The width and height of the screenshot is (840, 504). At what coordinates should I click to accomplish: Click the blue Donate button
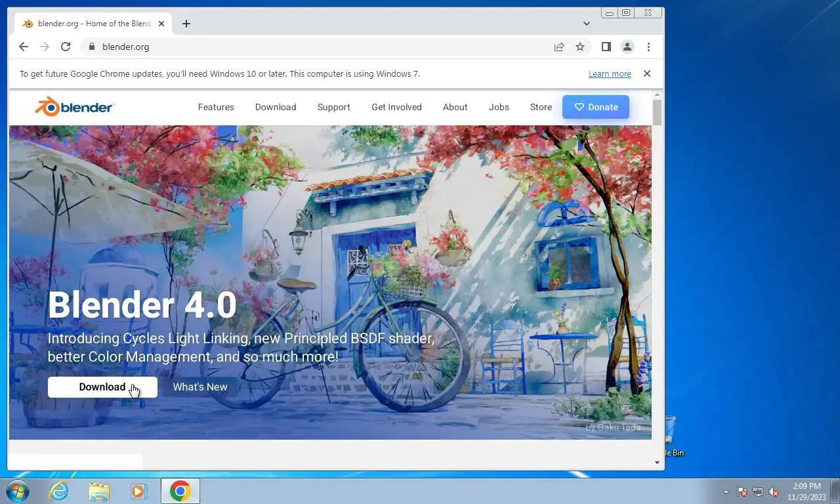596,107
